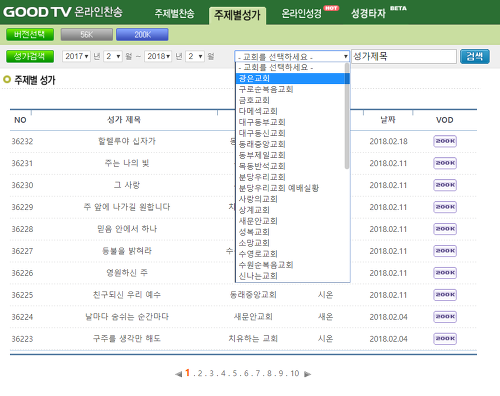Select the placeholder option in dropdown list
The height and width of the screenshot is (396, 500).
point(290,67)
